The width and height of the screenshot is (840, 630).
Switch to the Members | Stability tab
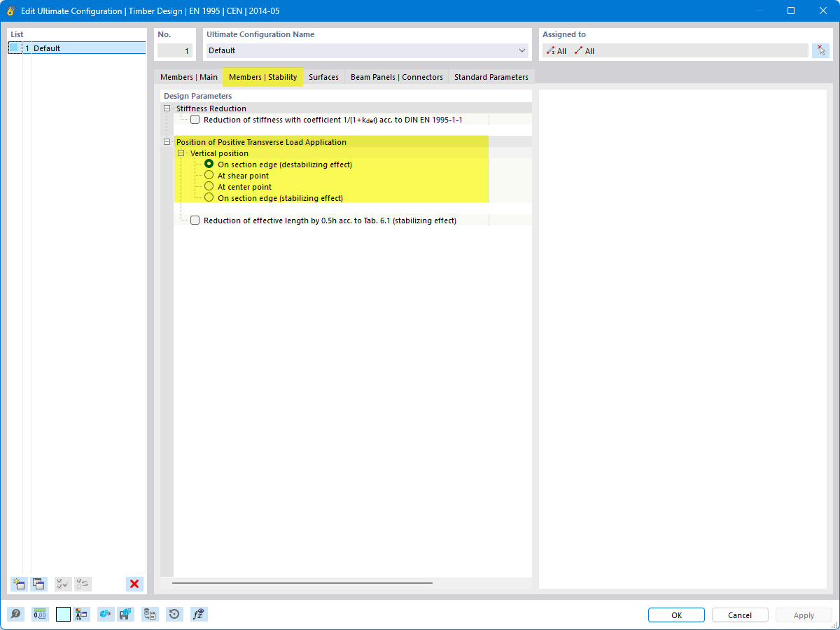pyautogui.click(x=263, y=77)
